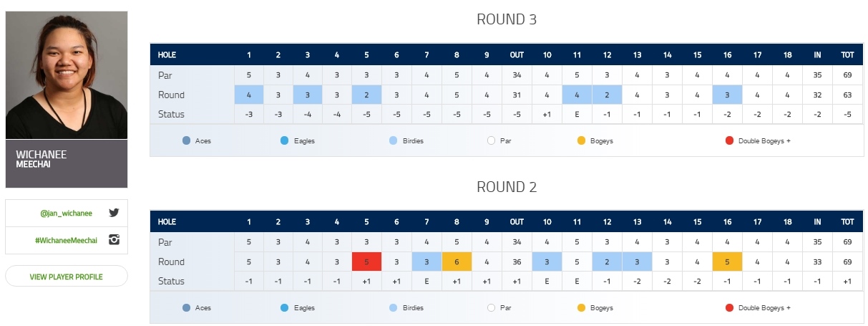Click the Twitter bird icon
The image size is (868, 326).
[x=113, y=213]
